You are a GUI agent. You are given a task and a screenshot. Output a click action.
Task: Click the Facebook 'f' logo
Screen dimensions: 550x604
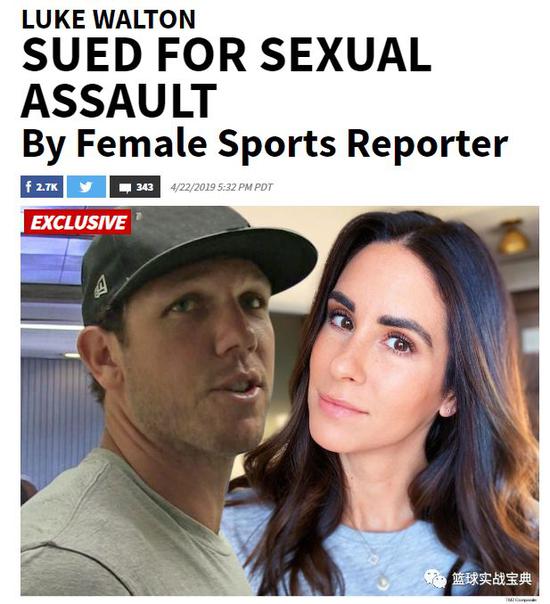pos(29,187)
